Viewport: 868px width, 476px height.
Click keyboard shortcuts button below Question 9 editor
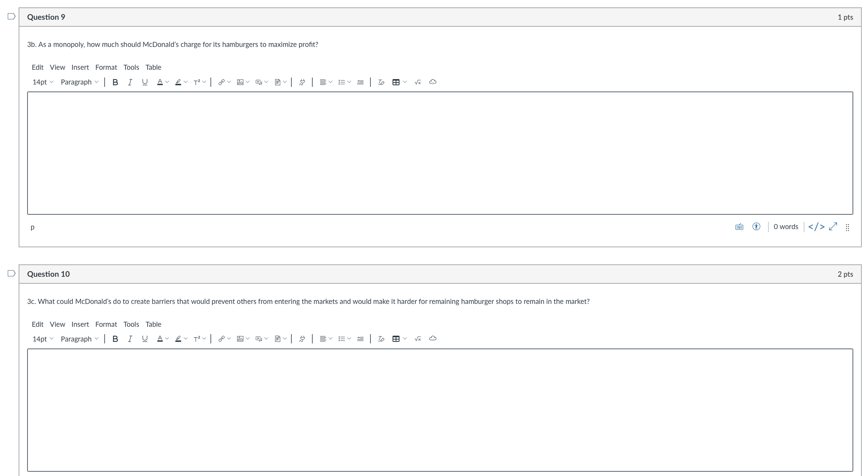tap(739, 227)
